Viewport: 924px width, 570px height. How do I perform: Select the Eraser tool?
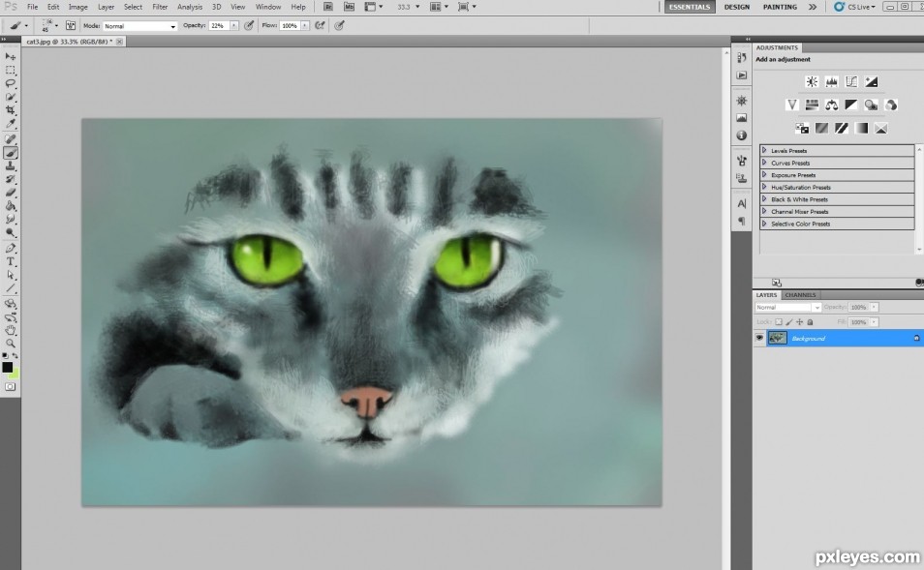point(11,193)
